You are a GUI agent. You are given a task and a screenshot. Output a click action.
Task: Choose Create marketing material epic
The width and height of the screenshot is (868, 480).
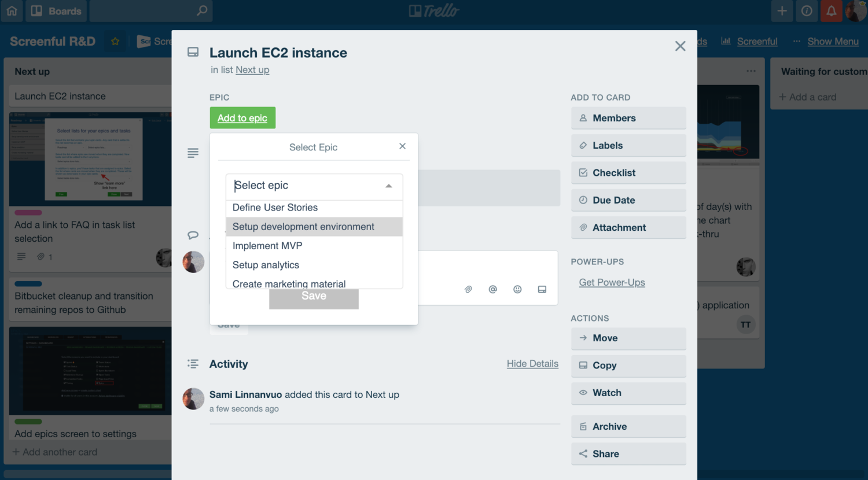click(x=314, y=283)
